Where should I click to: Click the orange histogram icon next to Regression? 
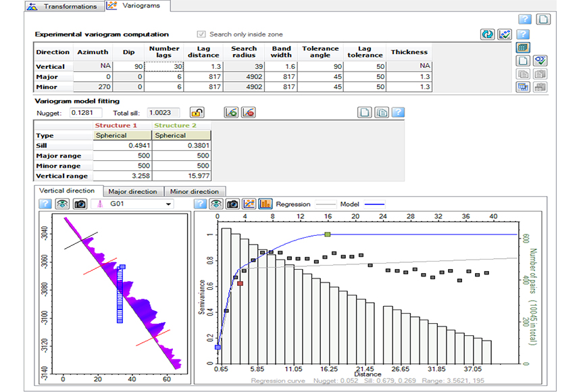pos(264,204)
